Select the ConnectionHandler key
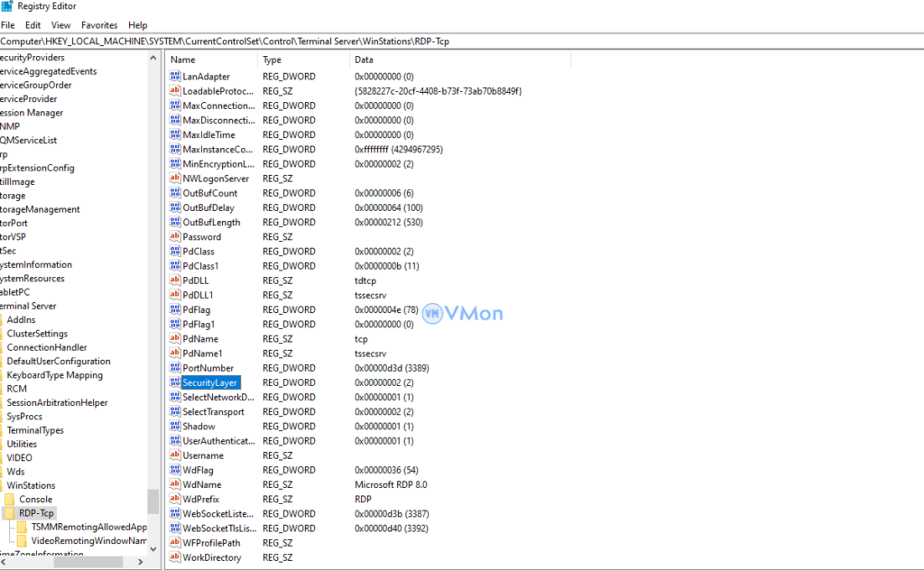924x570 pixels. click(47, 347)
